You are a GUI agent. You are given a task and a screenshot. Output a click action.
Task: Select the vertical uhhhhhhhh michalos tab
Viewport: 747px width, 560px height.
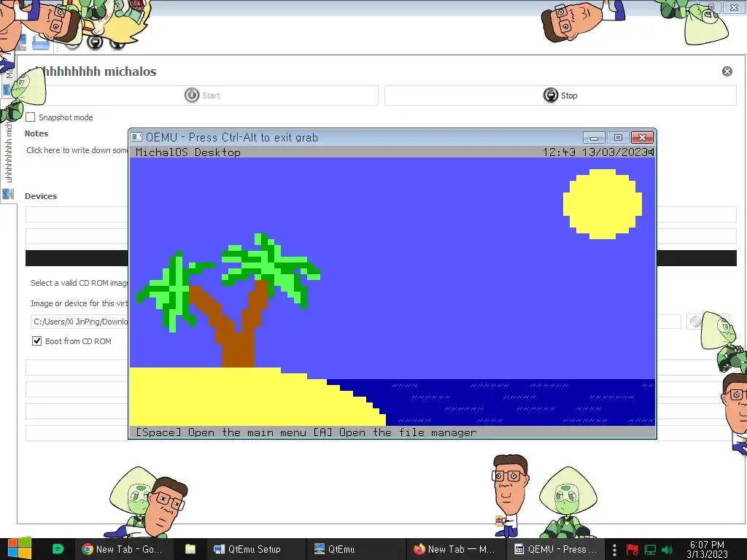coord(8,152)
